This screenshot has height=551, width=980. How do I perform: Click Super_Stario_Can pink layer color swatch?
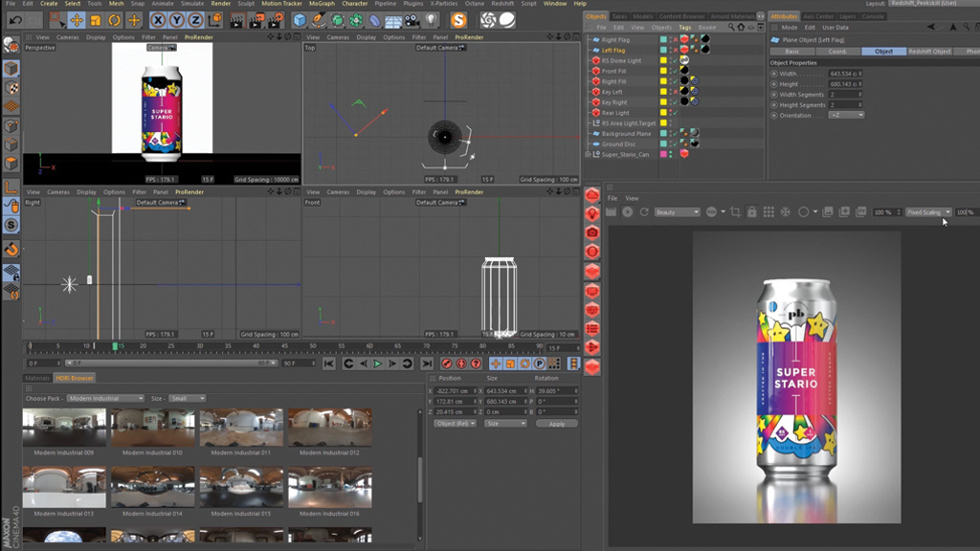pyautogui.click(x=663, y=154)
